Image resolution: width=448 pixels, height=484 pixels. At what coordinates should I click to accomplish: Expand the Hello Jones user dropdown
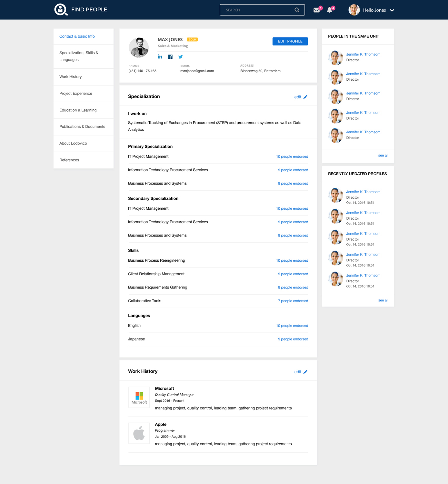click(392, 10)
